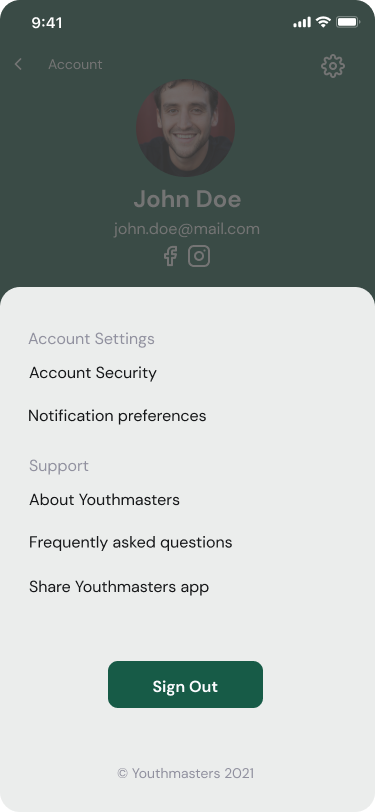Click the Support section label
The image size is (375, 812).
pyautogui.click(x=59, y=466)
